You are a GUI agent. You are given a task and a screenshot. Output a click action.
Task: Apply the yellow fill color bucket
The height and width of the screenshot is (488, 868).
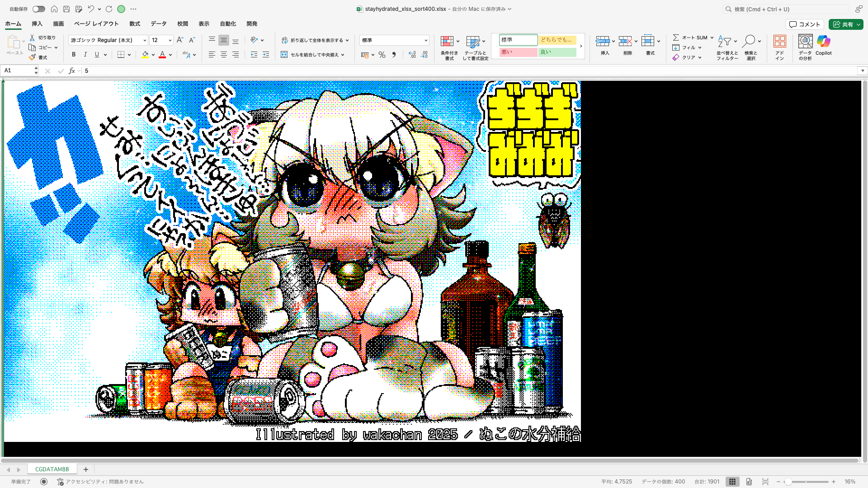point(145,55)
